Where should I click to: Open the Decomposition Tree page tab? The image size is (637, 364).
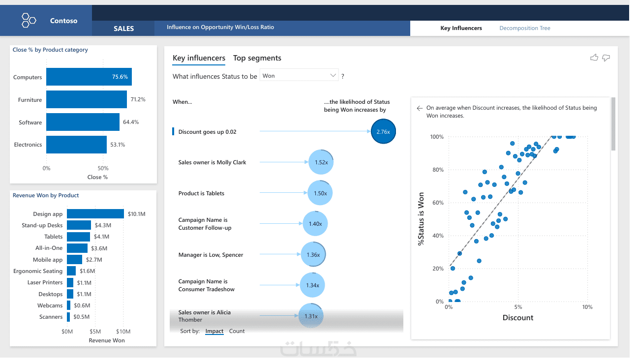coord(525,28)
